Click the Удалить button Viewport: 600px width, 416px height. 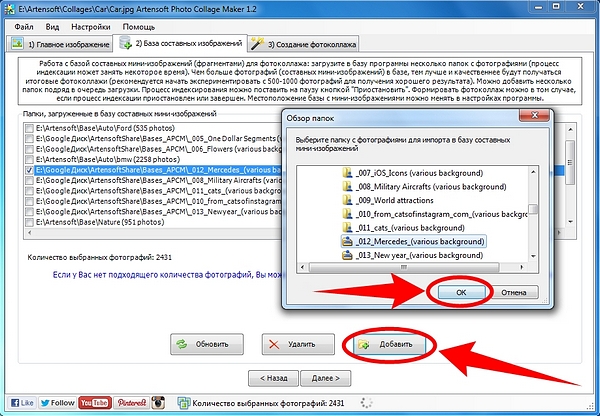coord(298,344)
